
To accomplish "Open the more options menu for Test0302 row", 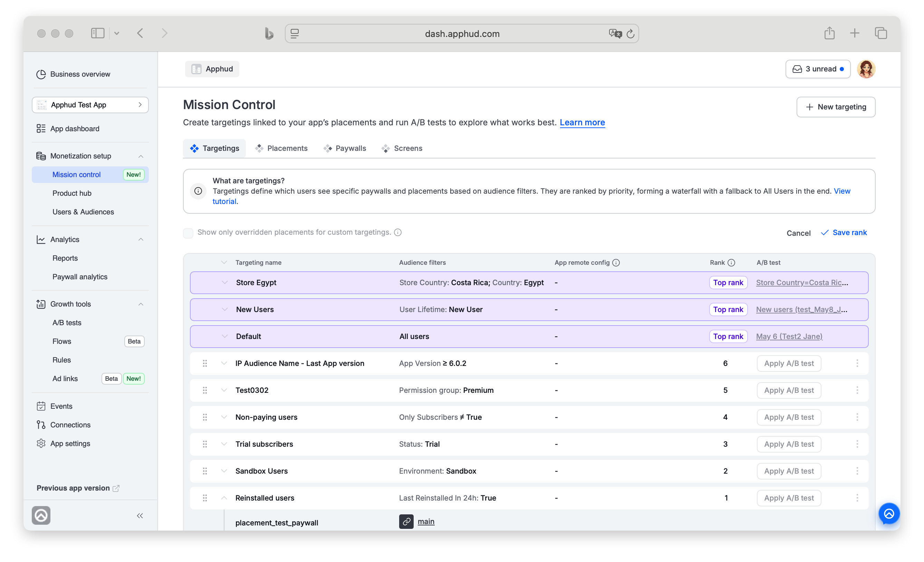I will [857, 390].
